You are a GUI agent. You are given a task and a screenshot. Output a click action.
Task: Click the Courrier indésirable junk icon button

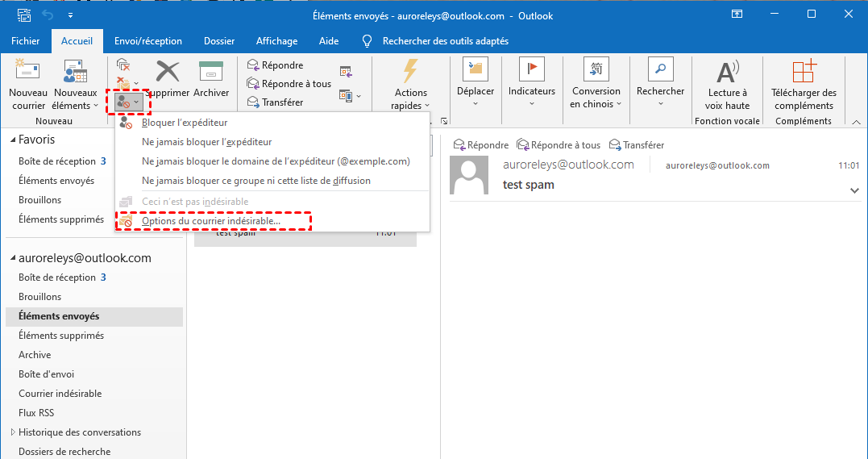click(128, 102)
